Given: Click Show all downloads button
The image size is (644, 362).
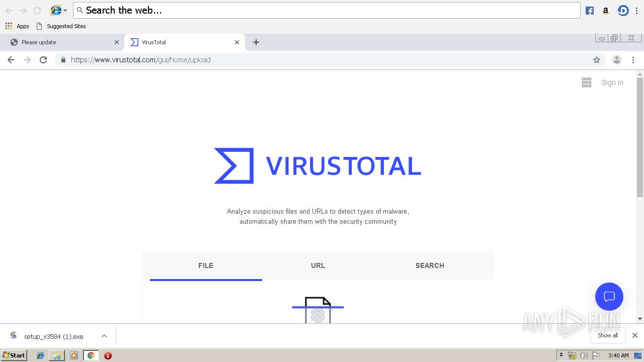Looking at the screenshot, I should pos(608,335).
